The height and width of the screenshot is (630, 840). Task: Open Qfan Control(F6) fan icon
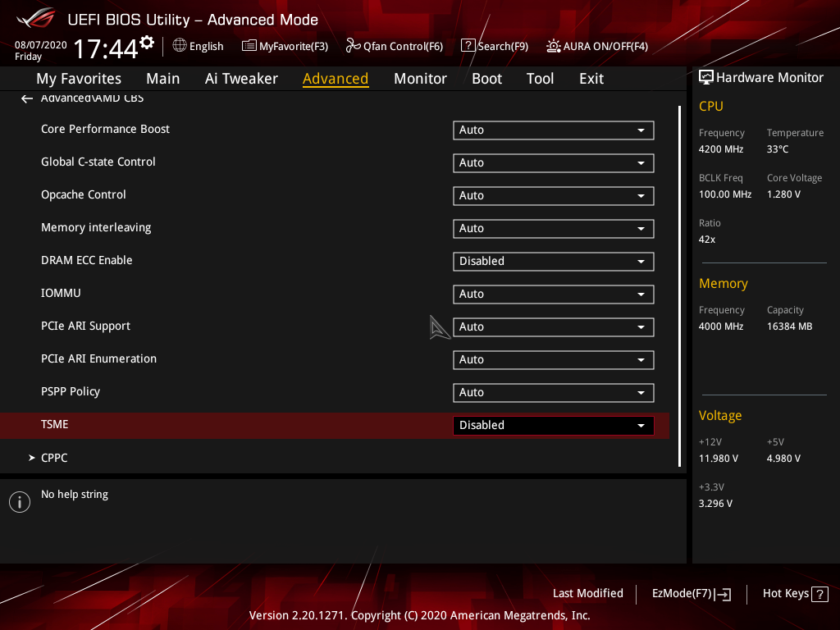point(353,46)
